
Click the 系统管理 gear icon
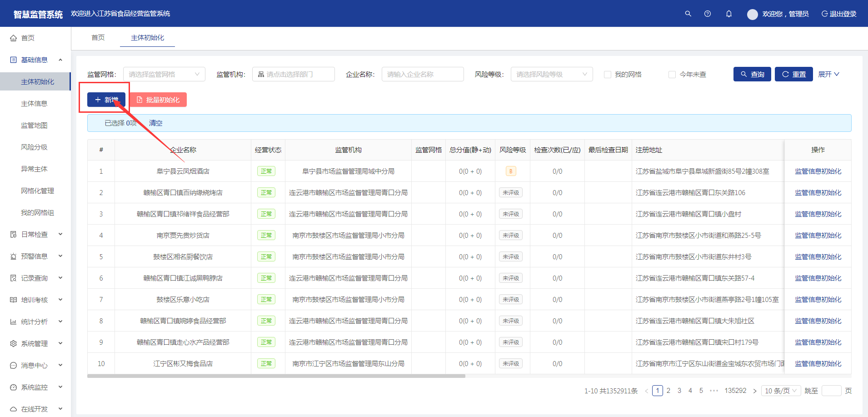14,344
